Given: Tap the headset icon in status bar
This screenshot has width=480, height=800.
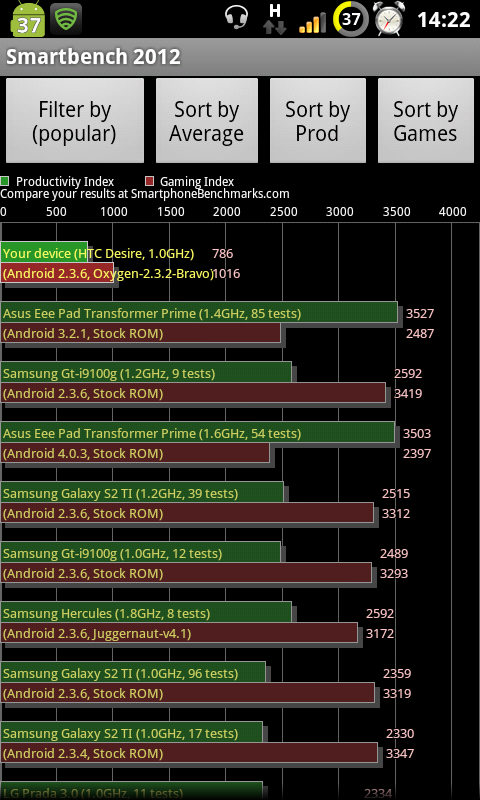Looking at the screenshot, I should click(x=236, y=19).
